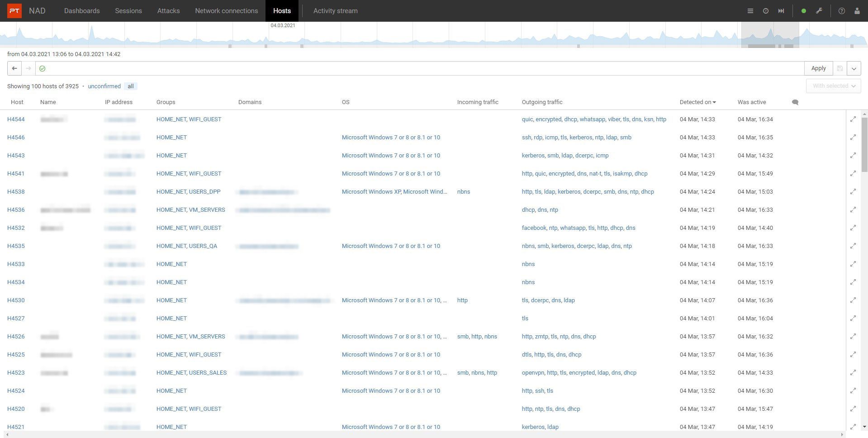Viewport: 868px width, 438px height.
Task: Open the time range clock icon
Action: coord(766,11)
